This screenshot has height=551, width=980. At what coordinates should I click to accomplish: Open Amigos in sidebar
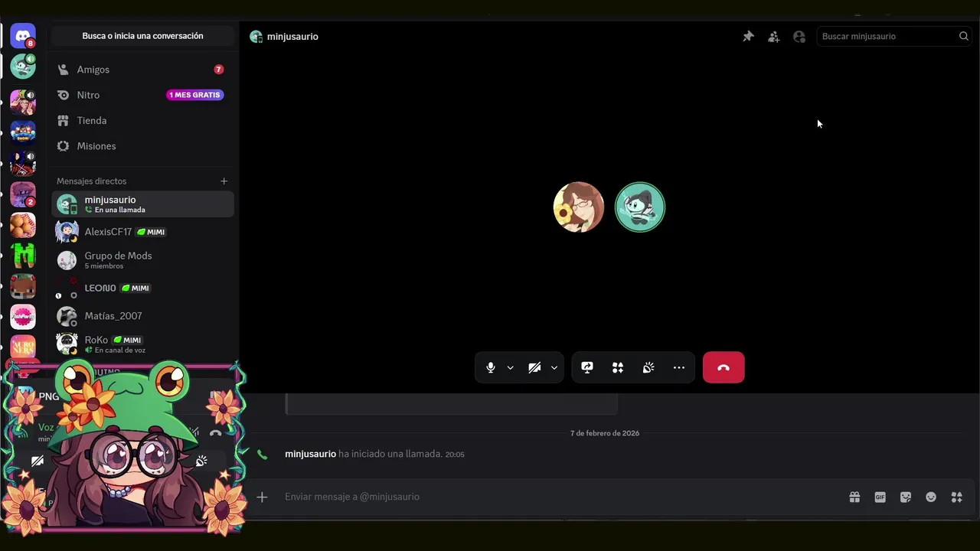coord(142,70)
